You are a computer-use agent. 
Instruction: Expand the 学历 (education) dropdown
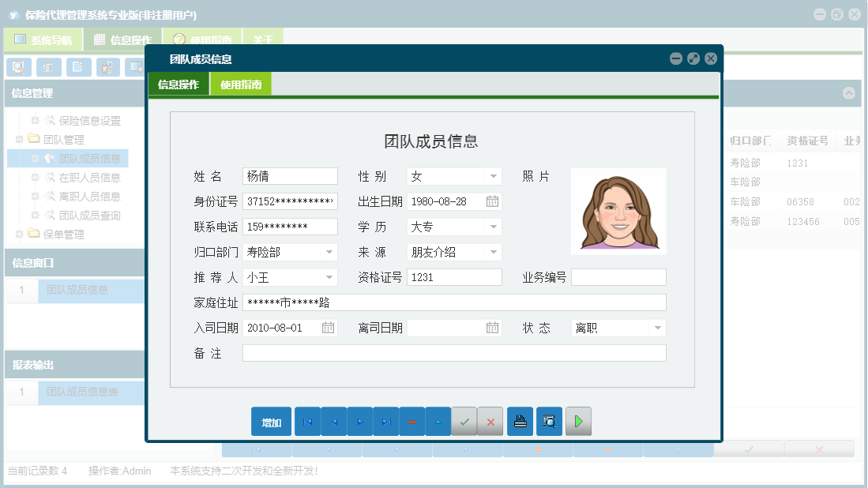(x=493, y=227)
